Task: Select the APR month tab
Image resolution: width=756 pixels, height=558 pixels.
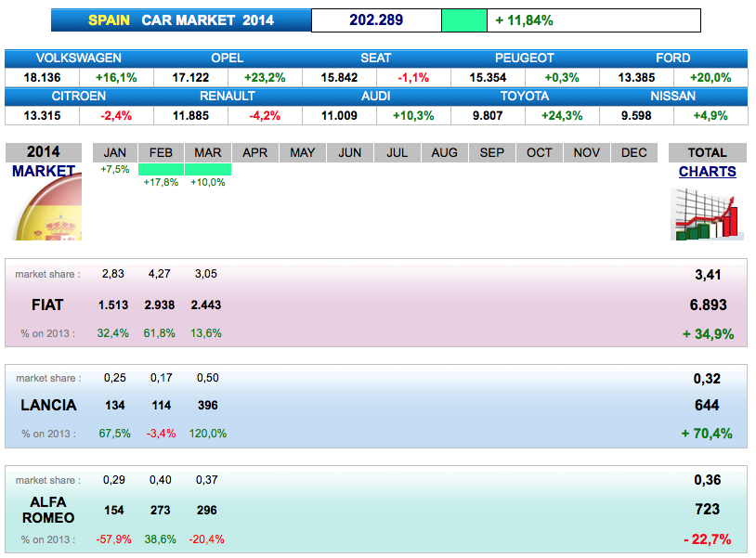Action: 255,153
